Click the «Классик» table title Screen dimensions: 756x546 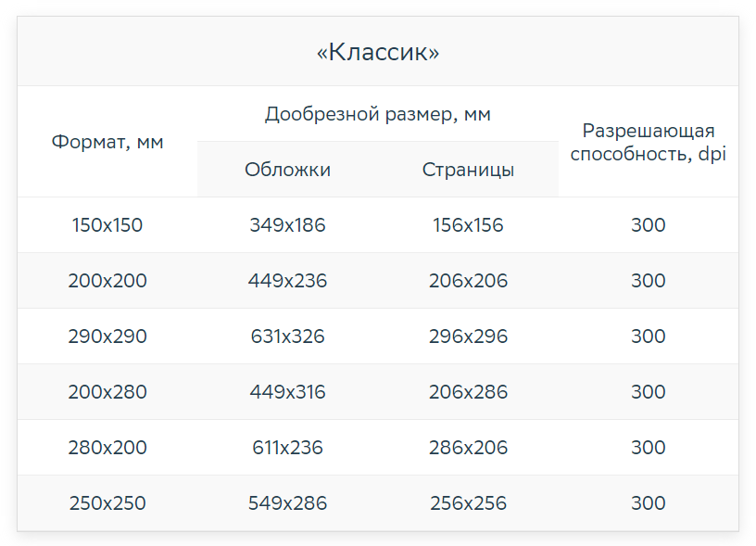click(377, 52)
